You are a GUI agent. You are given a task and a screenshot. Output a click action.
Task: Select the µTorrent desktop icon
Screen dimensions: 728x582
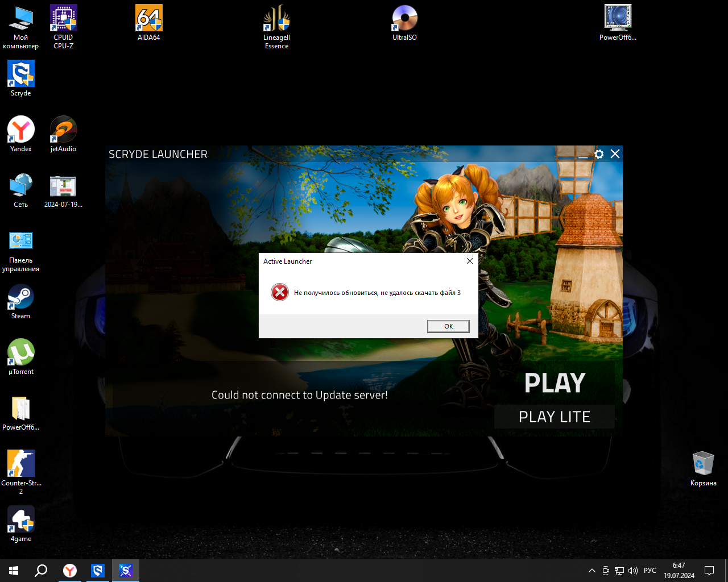(21, 357)
